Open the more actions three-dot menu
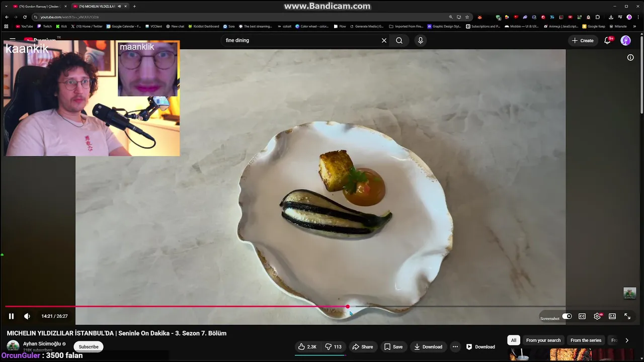 (455, 347)
